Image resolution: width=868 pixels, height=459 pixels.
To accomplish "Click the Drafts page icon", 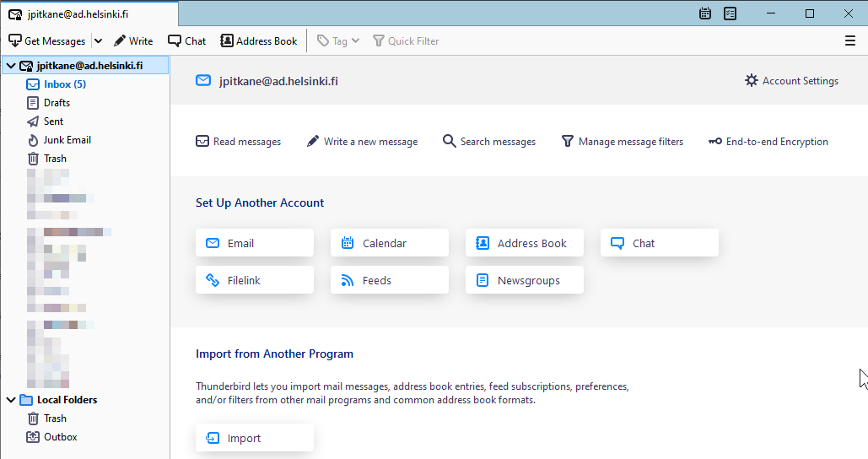I will 33,103.
